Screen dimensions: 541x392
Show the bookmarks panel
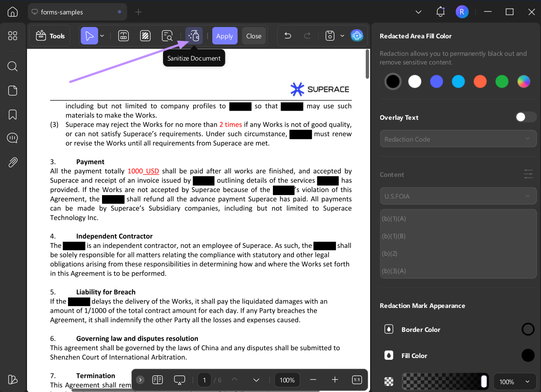click(13, 115)
